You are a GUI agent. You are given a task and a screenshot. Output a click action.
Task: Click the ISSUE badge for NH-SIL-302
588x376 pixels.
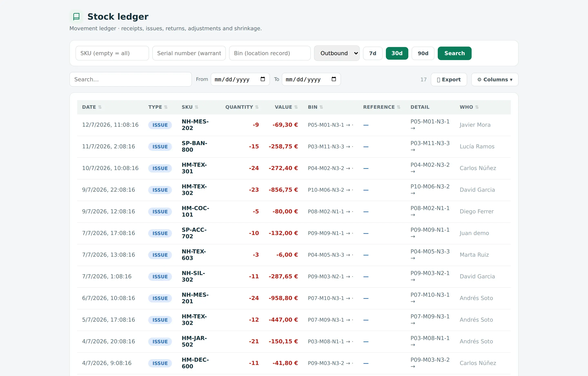tap(160, 276)
